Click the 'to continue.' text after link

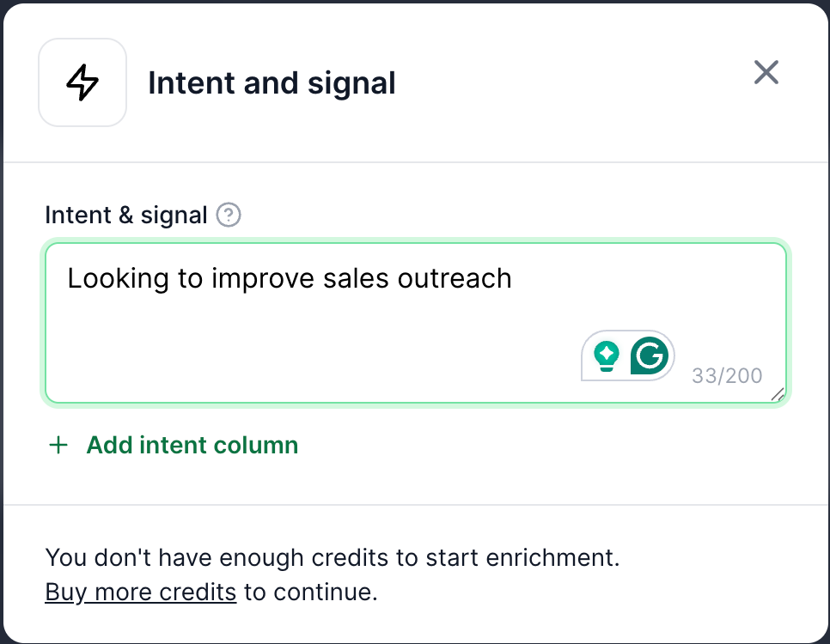[310, 592]
